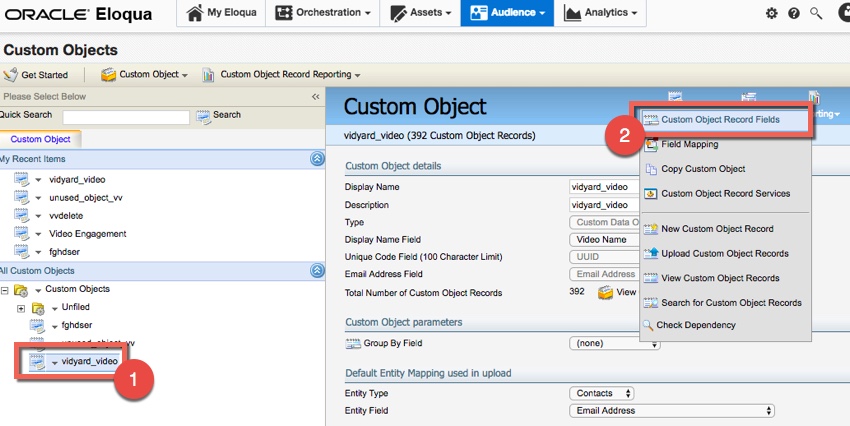Collapse the All Custom Objects section
Screen dimensions: 850x426
(x=317, y=270)
